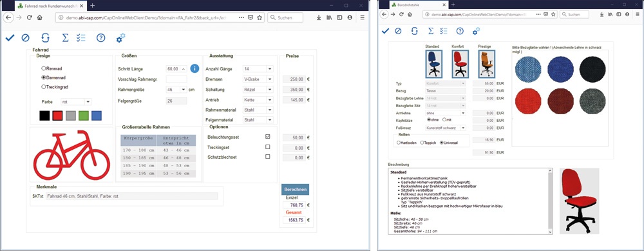
Task: Open the checklist icon in Bürodrehstühle toolbar
Action: point(444,31)
